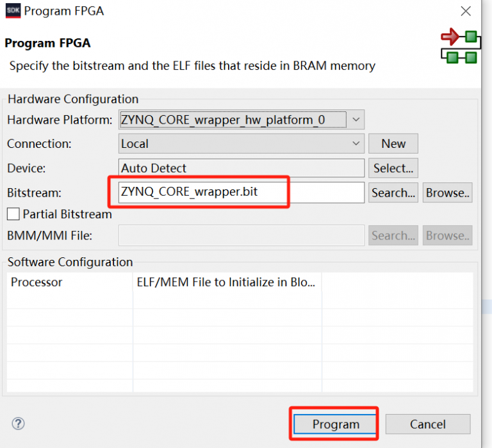Enable the Partial Bitstream checkbox
The width and height of the screenshot is (492, 448).
point(13,214)
